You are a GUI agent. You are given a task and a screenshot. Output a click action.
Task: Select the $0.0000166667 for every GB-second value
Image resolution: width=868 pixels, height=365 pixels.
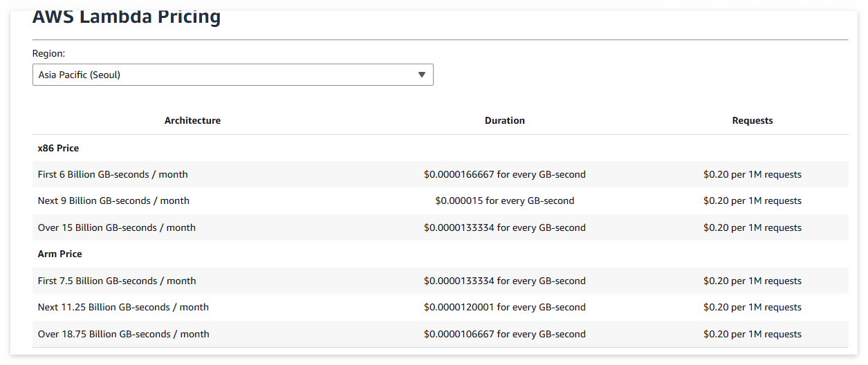click(x=505, y=174)
